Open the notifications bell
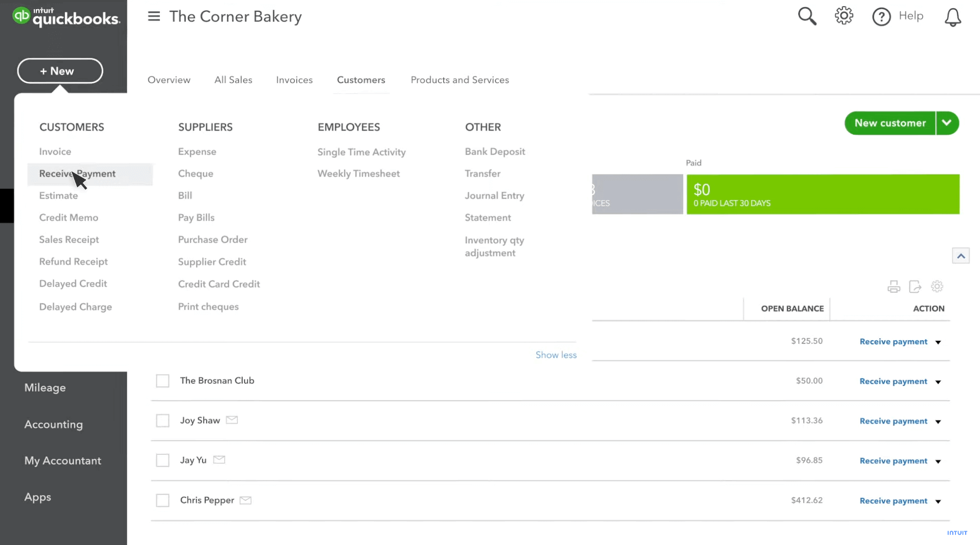The height and width of the screenshot is (545, 980). pyautogui.click(x=952, y=17)
